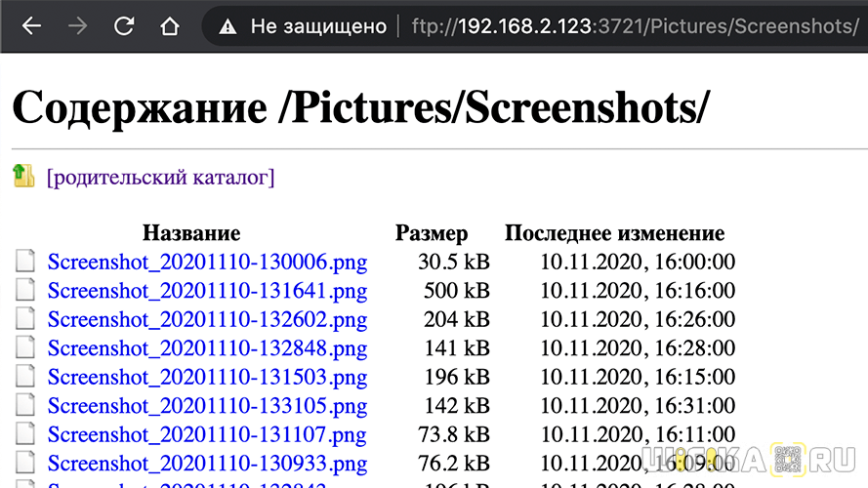
Task: Open Screenshot_20201110-131641.png file link
Action: pyautogui.click(x=207, y=291)
